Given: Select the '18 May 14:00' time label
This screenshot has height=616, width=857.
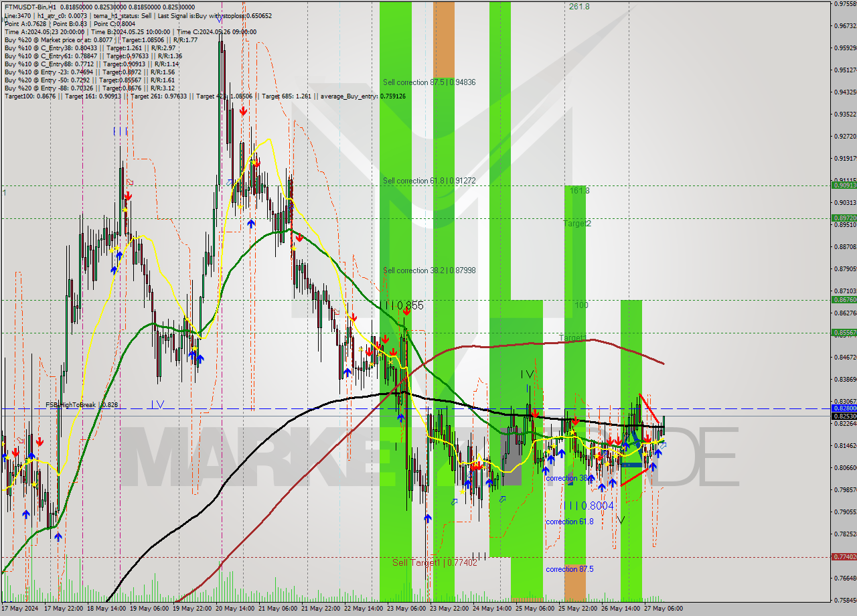Looking at the screenshot, I should (106, 609).
